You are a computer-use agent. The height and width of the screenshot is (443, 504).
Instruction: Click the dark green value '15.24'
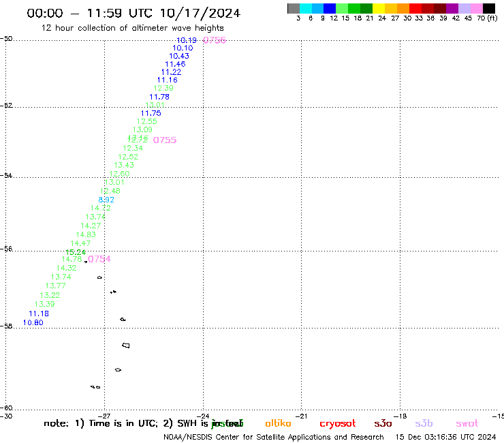point(76,252)
